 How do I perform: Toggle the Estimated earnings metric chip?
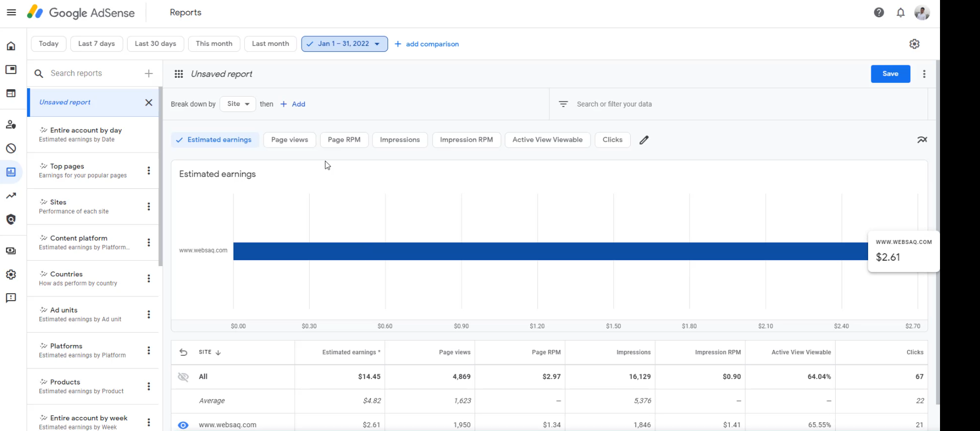(215, 140)
